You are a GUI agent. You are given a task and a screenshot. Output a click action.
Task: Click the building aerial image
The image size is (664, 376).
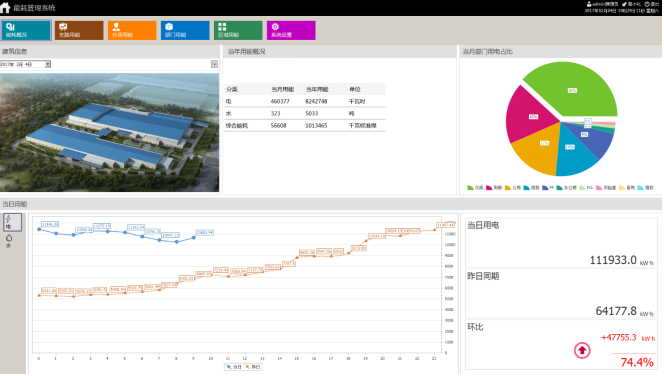110,133
